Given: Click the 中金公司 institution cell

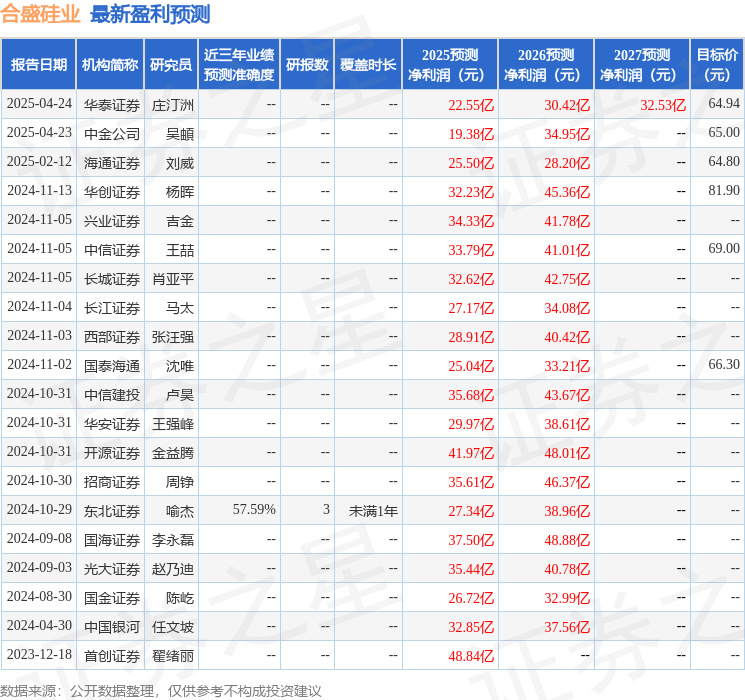Looking at the screenshot, I should 112,134.
